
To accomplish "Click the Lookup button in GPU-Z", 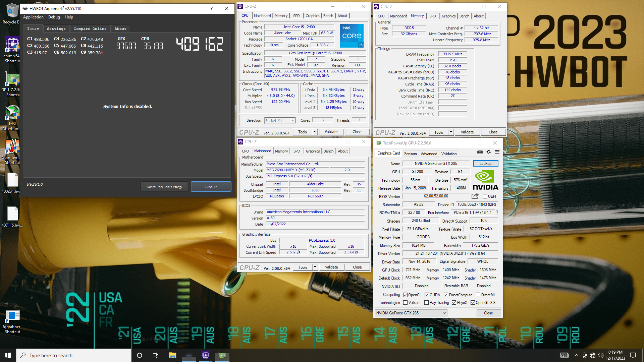I will coord(485,164).
